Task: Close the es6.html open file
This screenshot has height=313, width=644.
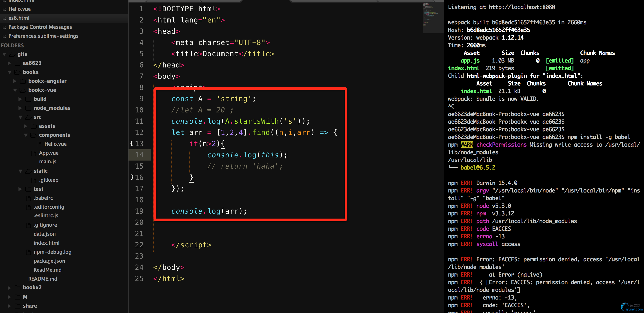Action: 4,18
